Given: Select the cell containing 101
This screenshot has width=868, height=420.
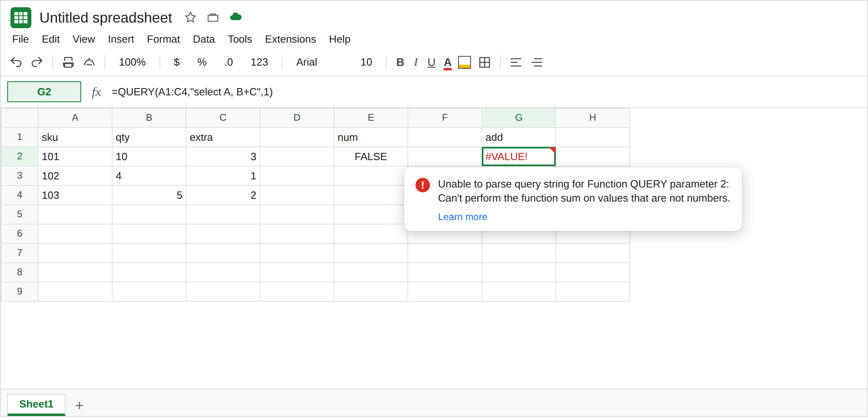Looking at the screenshot, I should point(75,156).
